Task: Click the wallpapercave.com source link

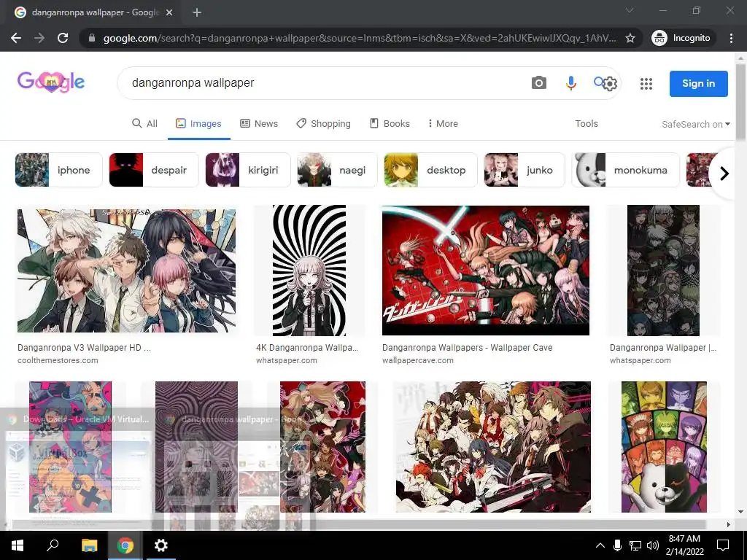Action: [x=418, y=360]
